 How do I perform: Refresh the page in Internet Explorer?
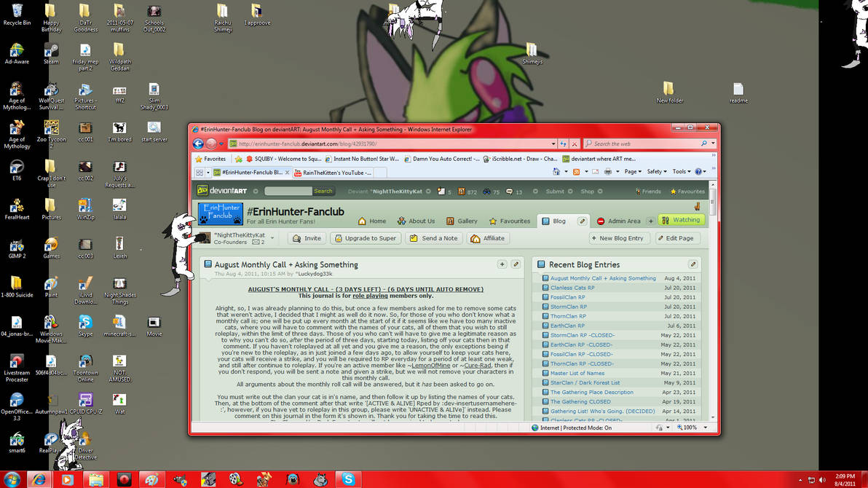[563, 143]
